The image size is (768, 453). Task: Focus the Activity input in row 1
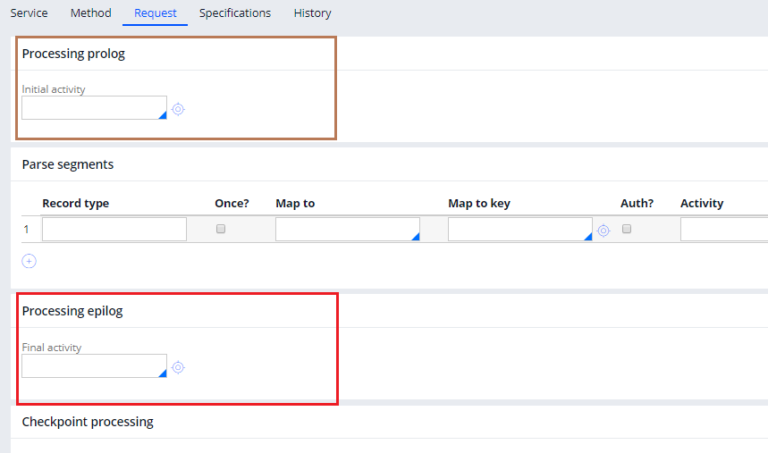coord(724,229)
